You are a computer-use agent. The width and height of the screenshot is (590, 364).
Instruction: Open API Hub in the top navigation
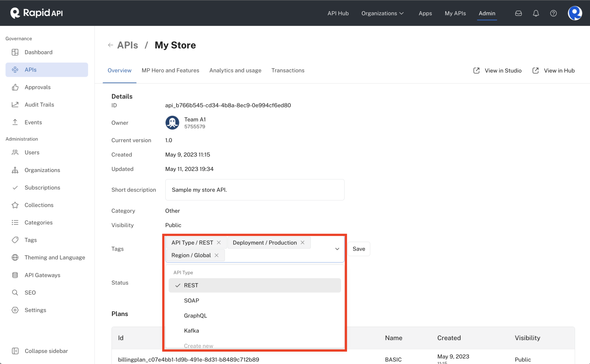click(x=338, y=13)
